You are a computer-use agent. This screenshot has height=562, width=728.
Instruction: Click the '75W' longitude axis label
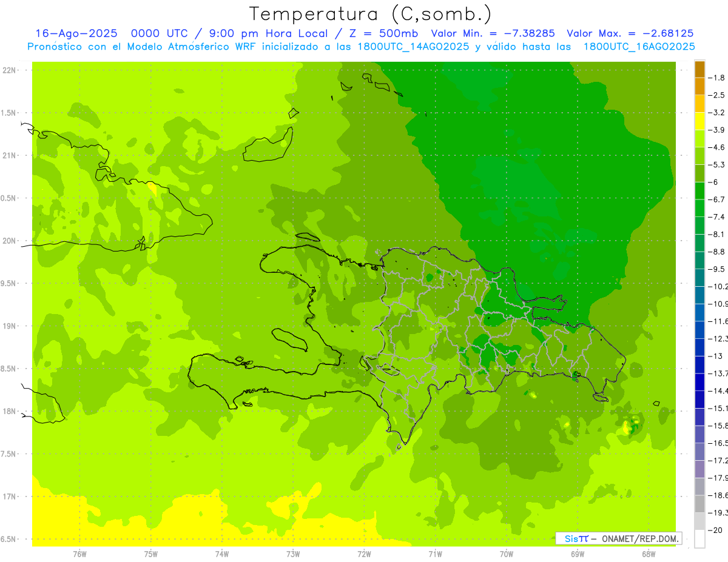tap(151, 554)
